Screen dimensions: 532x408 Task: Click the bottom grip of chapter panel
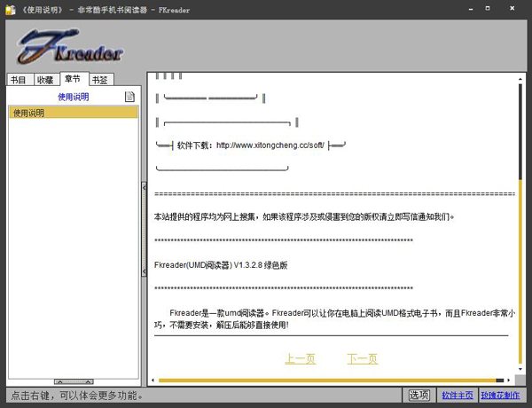point(74,382)
